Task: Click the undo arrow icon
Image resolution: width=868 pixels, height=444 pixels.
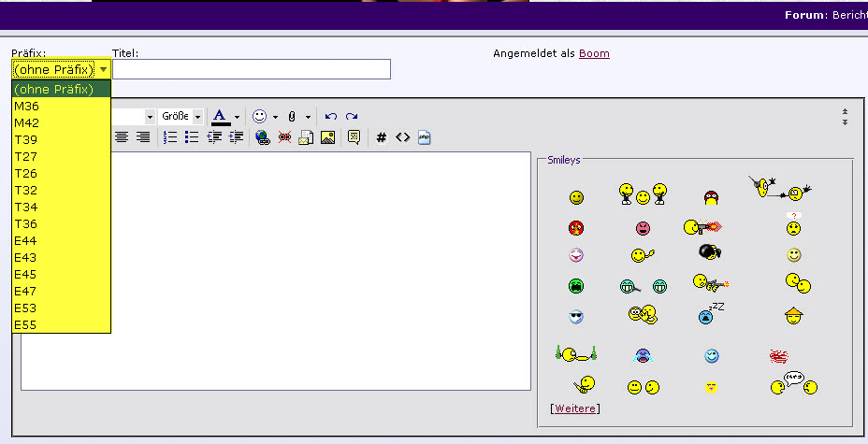Action: [x=331, y=116]
